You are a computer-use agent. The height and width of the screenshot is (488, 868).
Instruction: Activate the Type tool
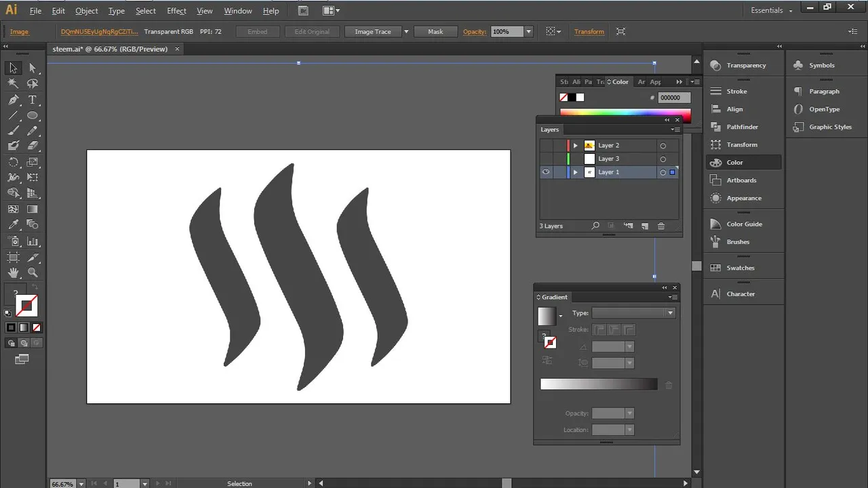pos(33,100)
